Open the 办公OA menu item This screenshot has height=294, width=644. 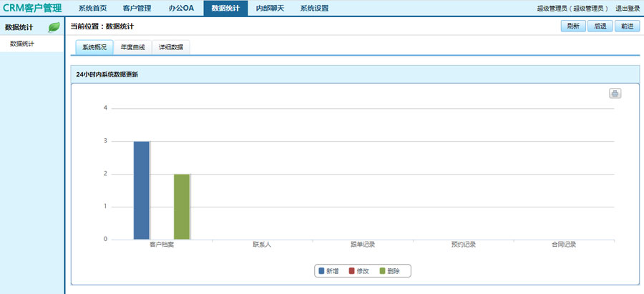pos(181,9)
